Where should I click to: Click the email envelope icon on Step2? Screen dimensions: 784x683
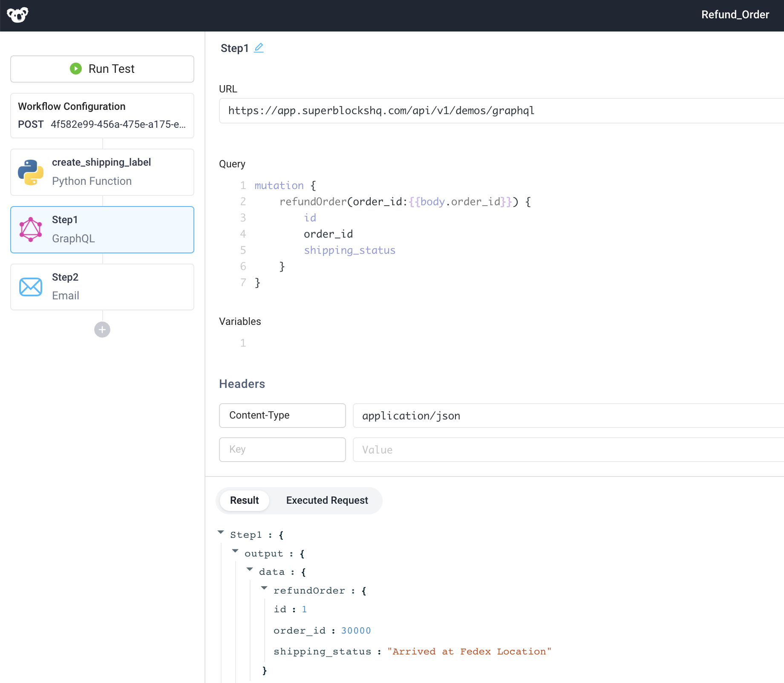coord(30,287)
